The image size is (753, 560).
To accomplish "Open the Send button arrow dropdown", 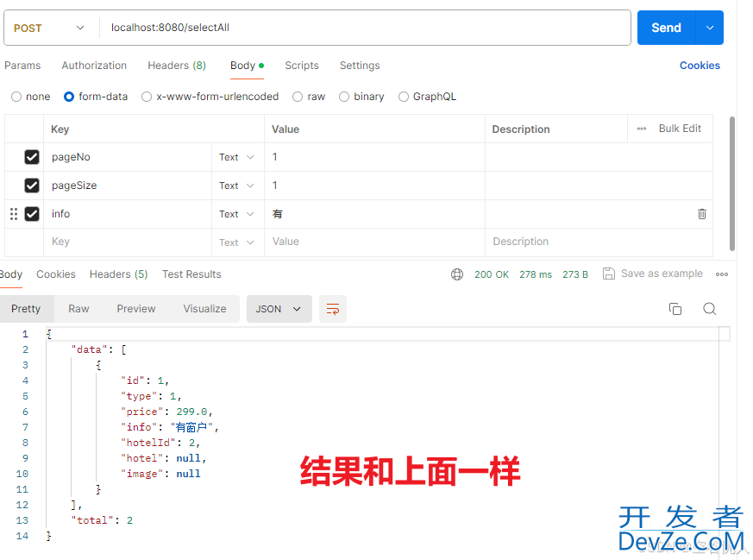I will (709, 28).
